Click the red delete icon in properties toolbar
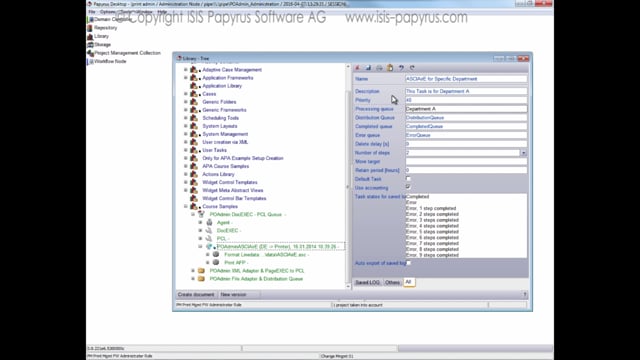The image size is (640, 360). pos(358,68)
